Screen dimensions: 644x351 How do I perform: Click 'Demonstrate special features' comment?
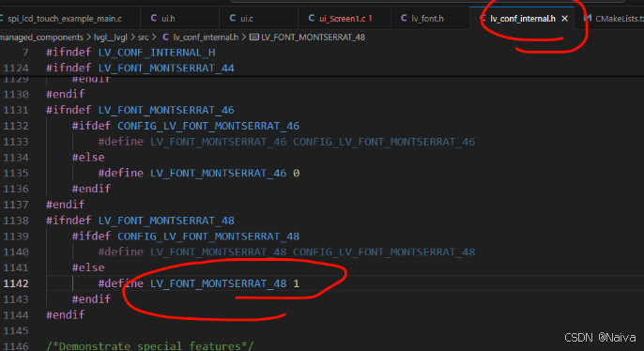[149, 346]
